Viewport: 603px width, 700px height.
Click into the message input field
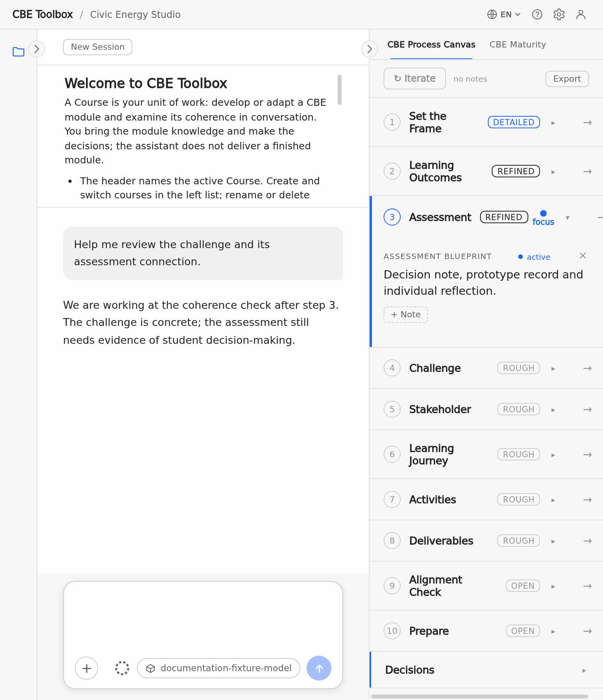[203, 618]
